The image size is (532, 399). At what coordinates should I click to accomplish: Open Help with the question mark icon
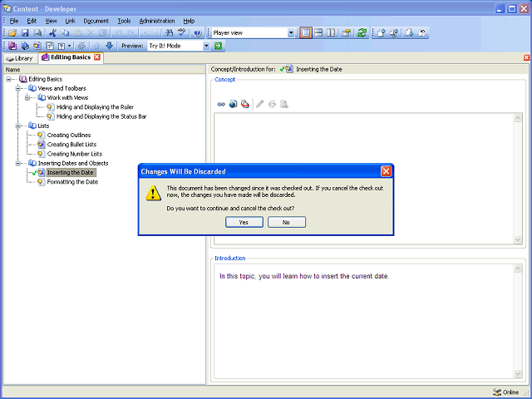[198, 33]
